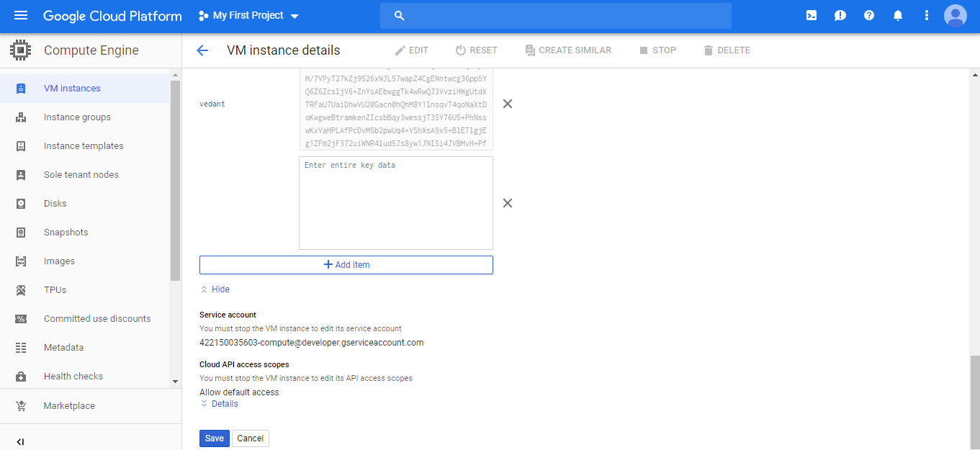Open the user account avatar
This screenshot has height=450, width=980.
tap(956, 15)
